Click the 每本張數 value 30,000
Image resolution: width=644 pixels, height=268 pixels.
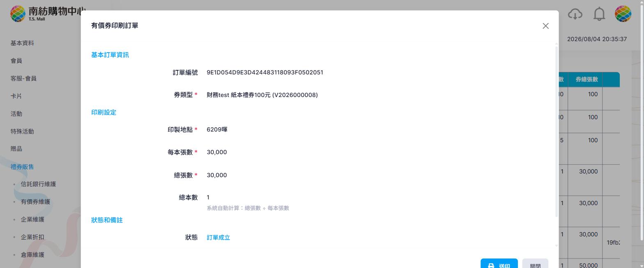pos(217,152)
